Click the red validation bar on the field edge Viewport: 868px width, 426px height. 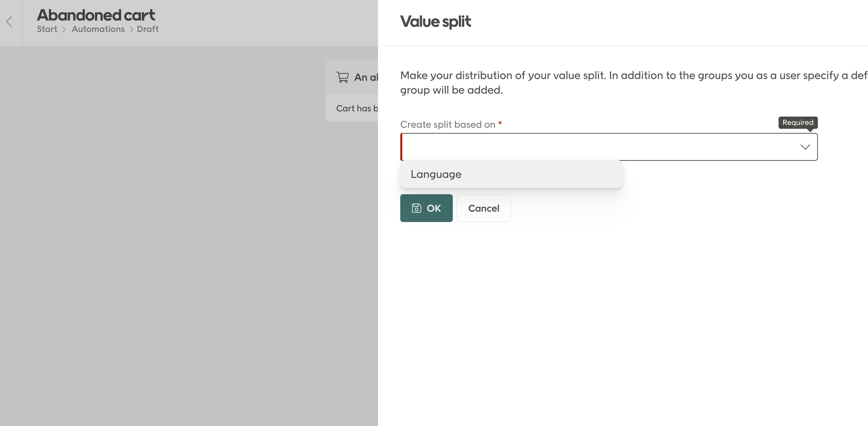click(402, 147)
